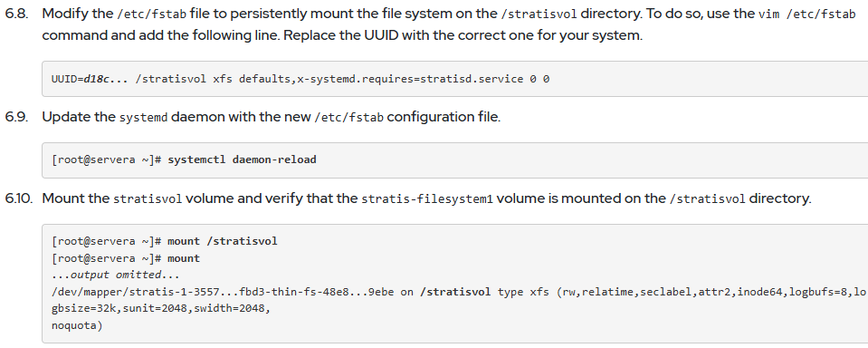This screenshot has height=348, width=868.
Task: Click the step number 6.10
Action: 18,198
